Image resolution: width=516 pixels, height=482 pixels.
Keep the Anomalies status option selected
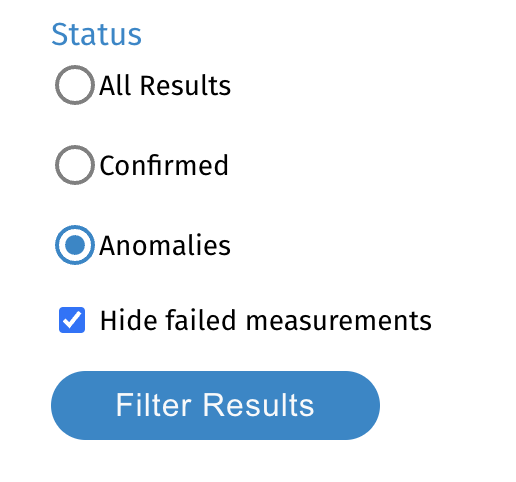click(x=75, y=245)
